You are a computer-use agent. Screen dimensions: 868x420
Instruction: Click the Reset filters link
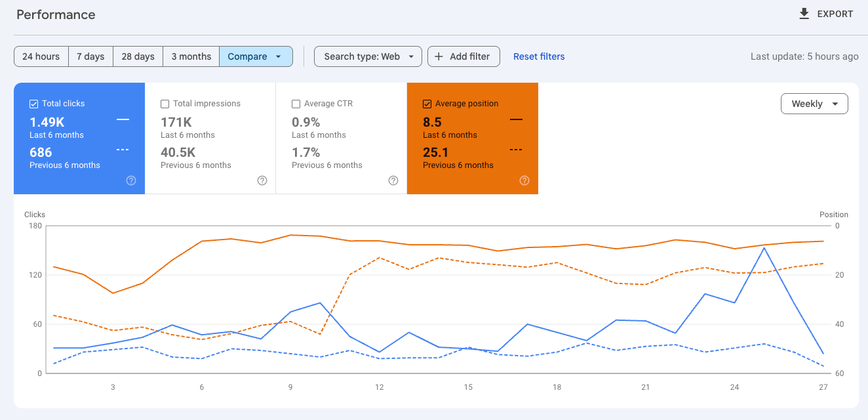(x=539, y=56)
